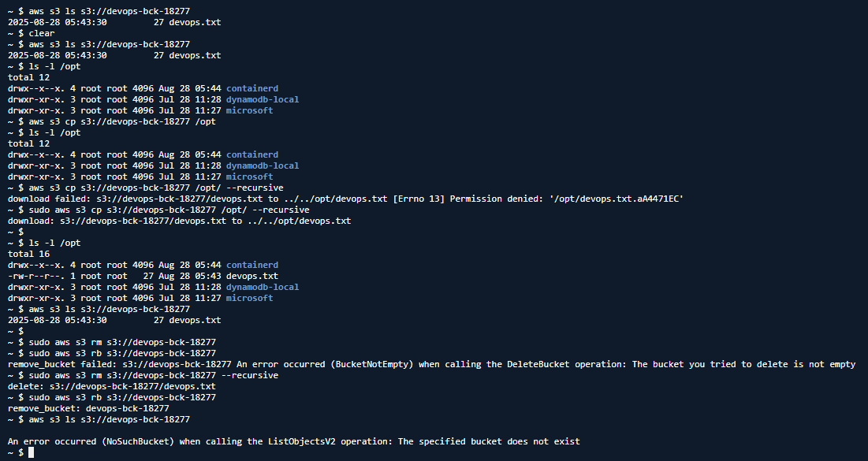Image resolution: width=868 pixels, height=461 pixels.
Task: Click the 'remove_bucket: devops-bck-18277' output
Action: click(88, 408)
